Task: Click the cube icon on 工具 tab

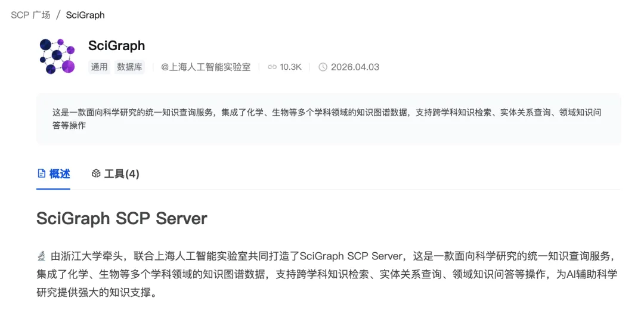Action: 96,173
